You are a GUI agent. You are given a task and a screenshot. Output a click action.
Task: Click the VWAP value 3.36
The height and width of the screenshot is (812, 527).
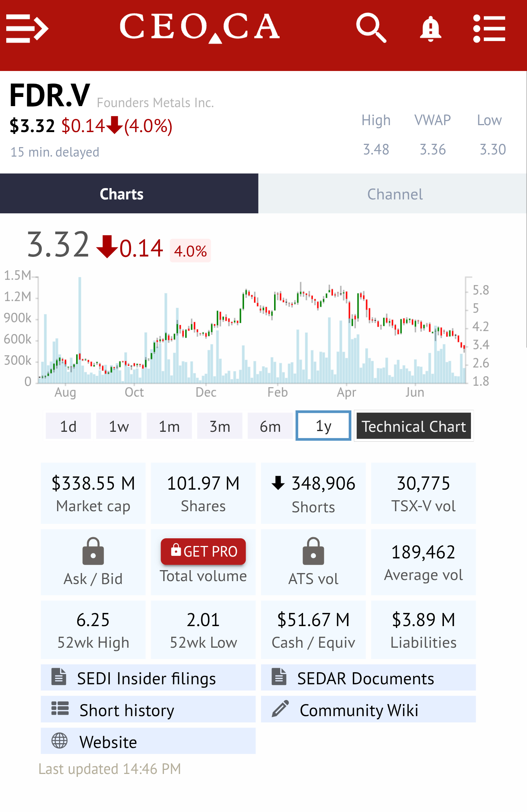click(x=433, y=150)
